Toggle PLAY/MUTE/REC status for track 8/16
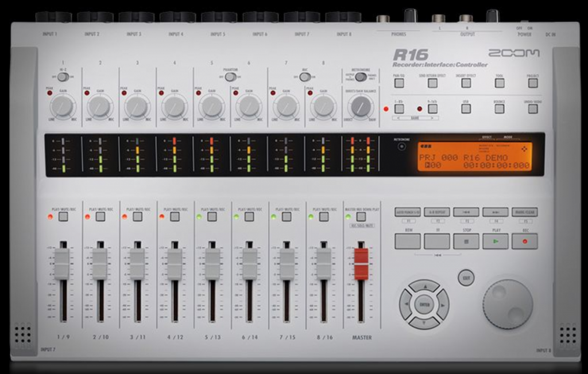This screenshot has height=374, width=588. pyautogui.click(x=324, y=217)
